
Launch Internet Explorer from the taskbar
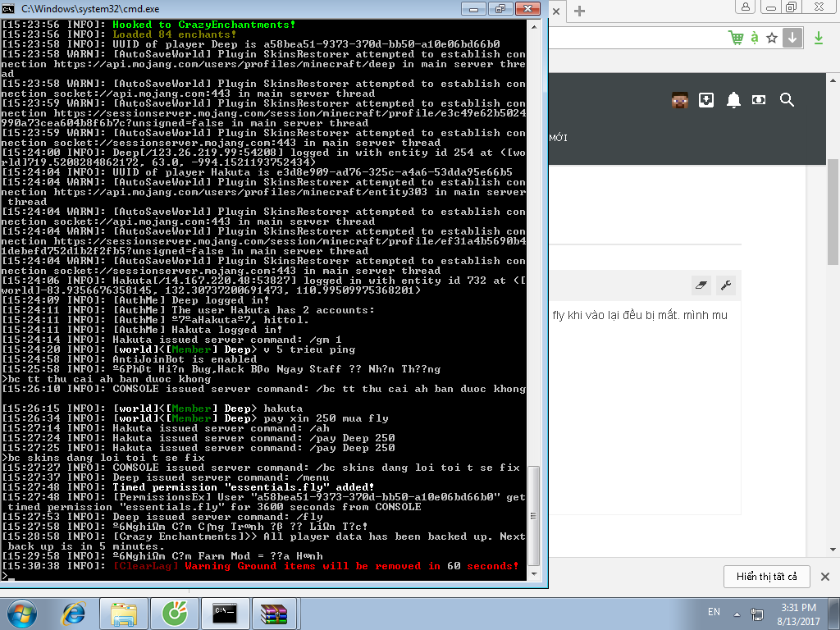(75, 614)
